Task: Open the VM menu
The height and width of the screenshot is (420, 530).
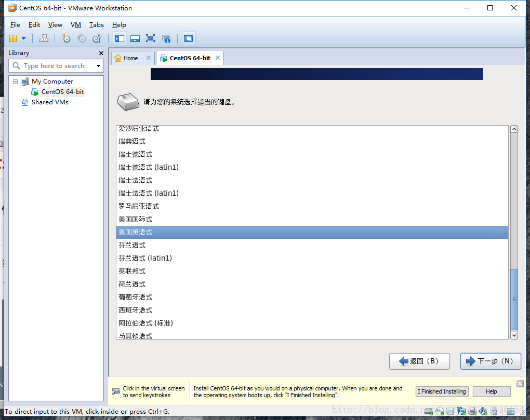Action: [76, 24]
